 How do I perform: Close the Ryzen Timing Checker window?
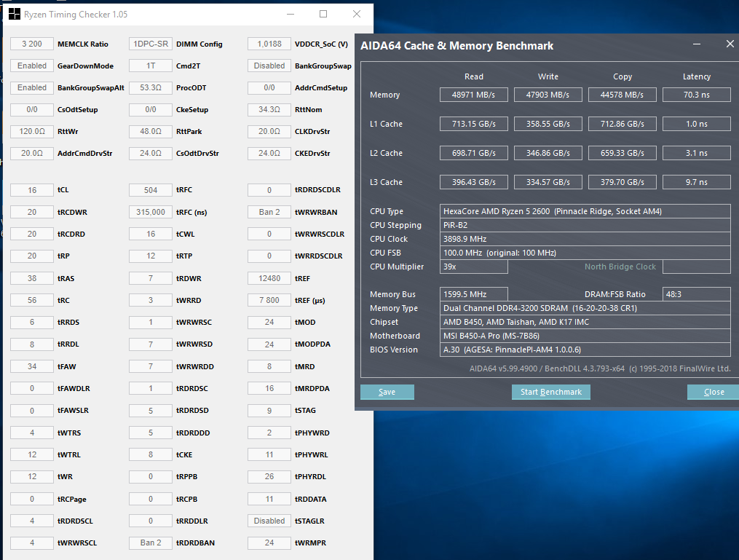click(x=357, y=14)
